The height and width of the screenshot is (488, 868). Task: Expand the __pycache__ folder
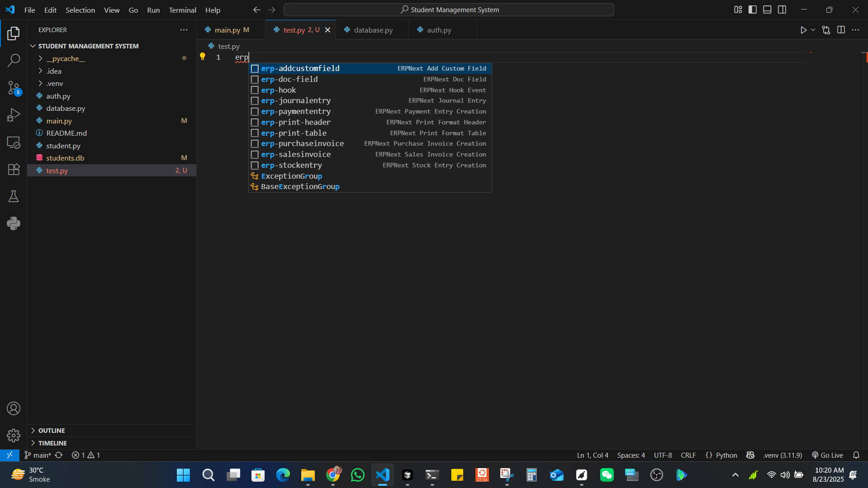pos(65,58)
